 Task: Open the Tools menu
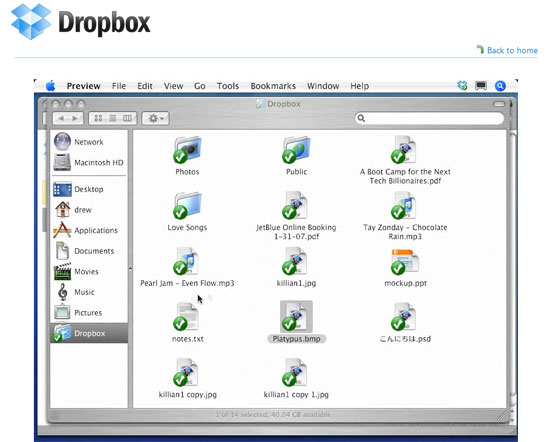pyautogui.click(x=228, y=86)
